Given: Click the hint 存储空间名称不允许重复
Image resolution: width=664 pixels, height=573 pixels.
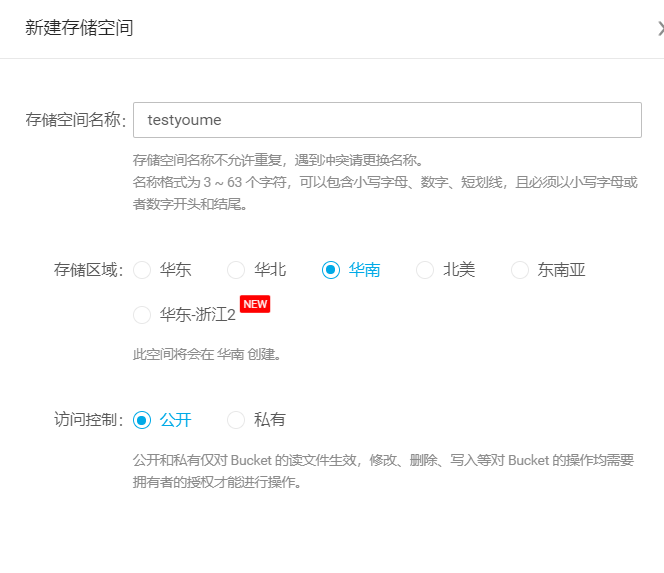Looking at the screenshot, I should click(278, 160).
